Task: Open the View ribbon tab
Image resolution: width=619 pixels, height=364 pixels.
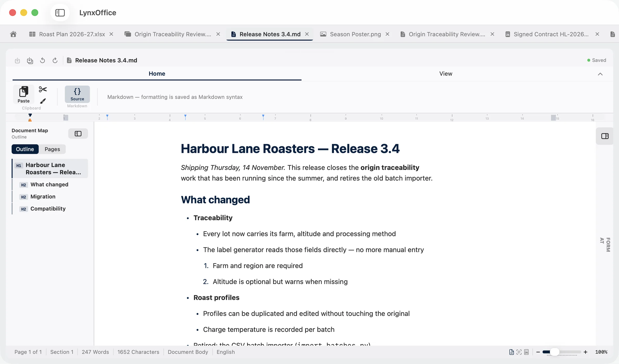Action: [x=446, y=73]
